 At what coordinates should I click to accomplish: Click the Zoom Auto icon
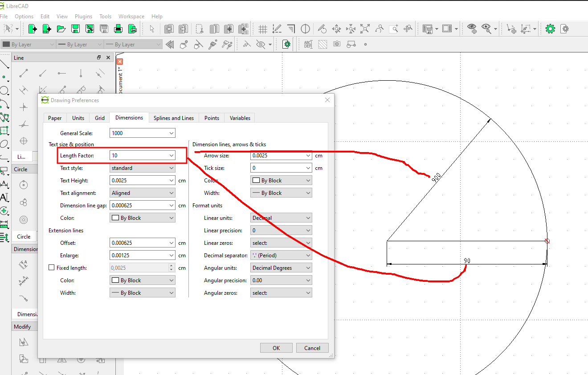[365, 29]
